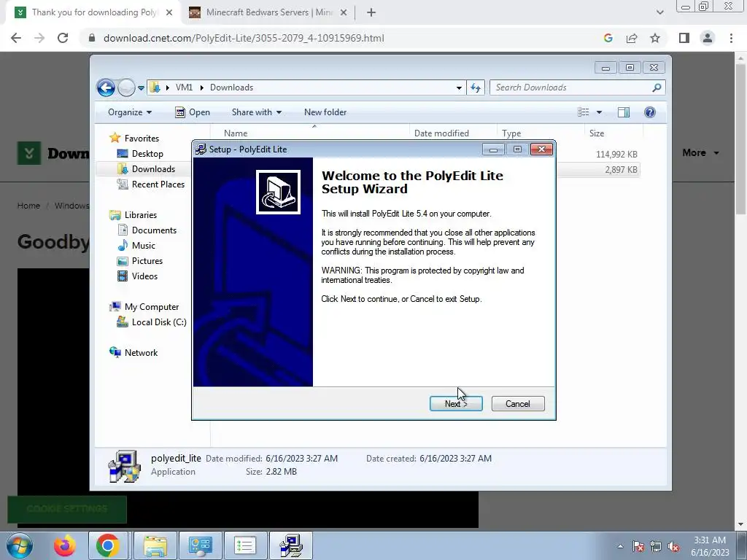Image resolution: width=747 pixels, height=560 pixels.
Task: Switch to the Thank you for downloading tab
Action: tap(94, 12)
